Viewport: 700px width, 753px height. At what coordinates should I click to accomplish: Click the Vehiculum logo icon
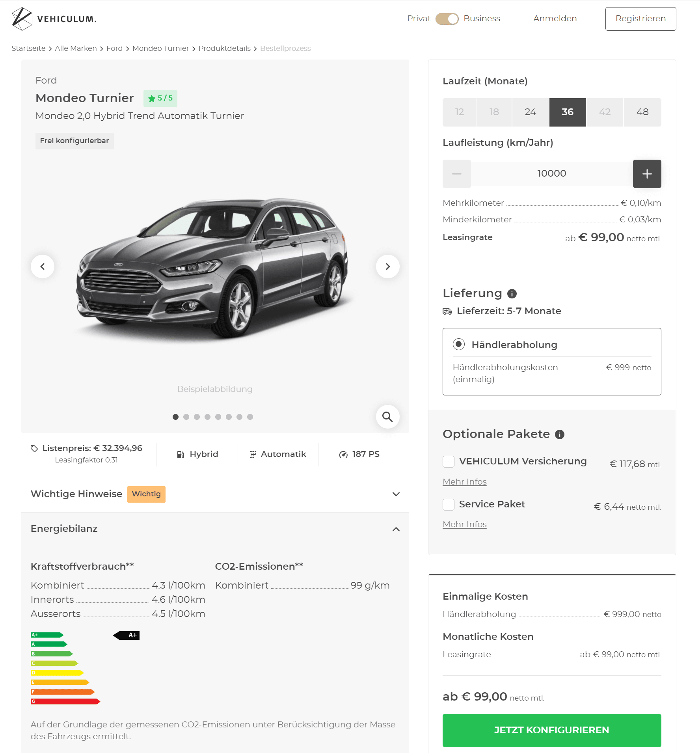coord(22,19)
